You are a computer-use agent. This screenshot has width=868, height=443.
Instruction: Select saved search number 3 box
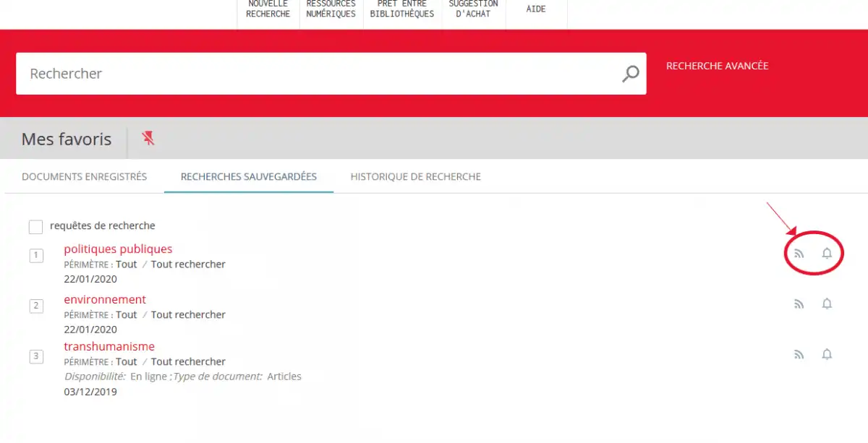coord(36,356)
